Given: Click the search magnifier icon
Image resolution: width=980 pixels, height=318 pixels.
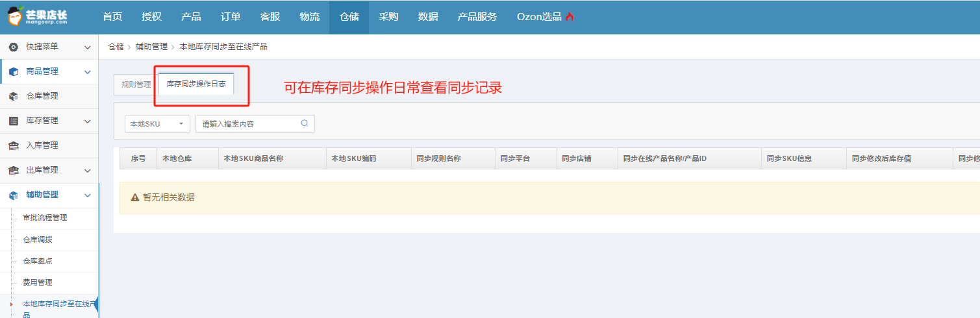Looking at the screenshot, I should 305,123.
